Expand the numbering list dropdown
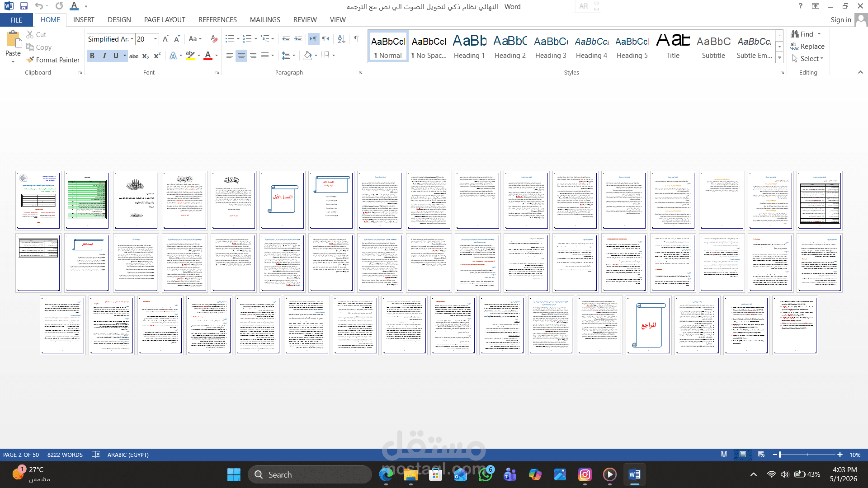Image resolution: width=868 pixels, height=488 pixels. [x=256, y=39]
